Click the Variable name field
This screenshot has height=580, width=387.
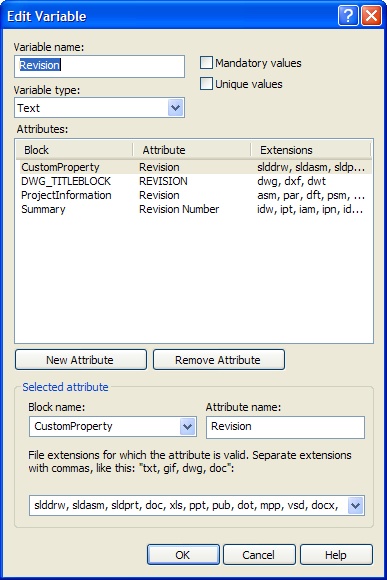point(99,66)
